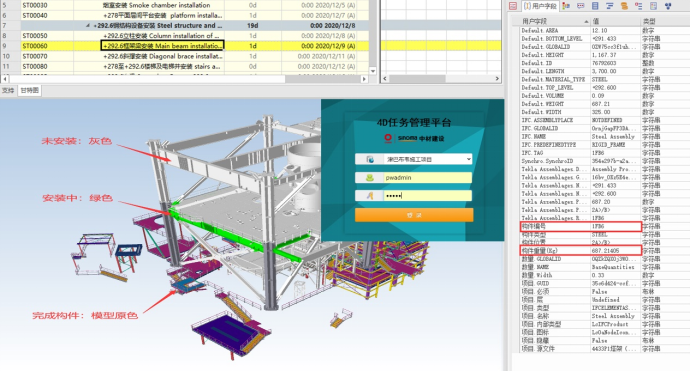
Task: Open the red calendar icon panel tab
Action: pos(513,6)
